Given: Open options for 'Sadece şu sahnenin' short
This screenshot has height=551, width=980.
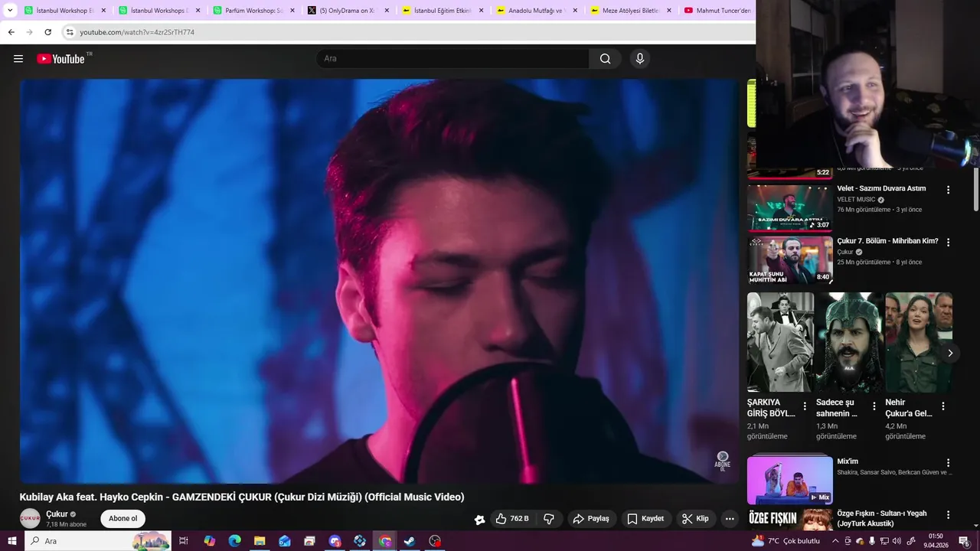Looking at the screenshot, I should pos(874,406).
